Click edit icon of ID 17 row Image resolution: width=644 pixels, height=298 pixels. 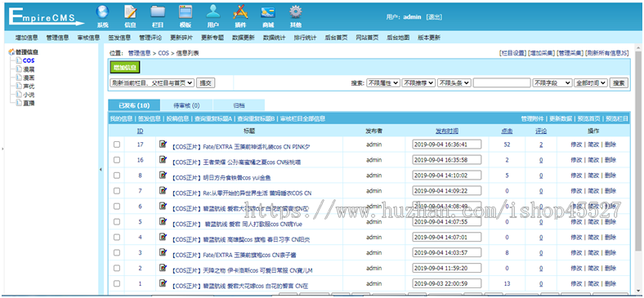coord(163,144)
